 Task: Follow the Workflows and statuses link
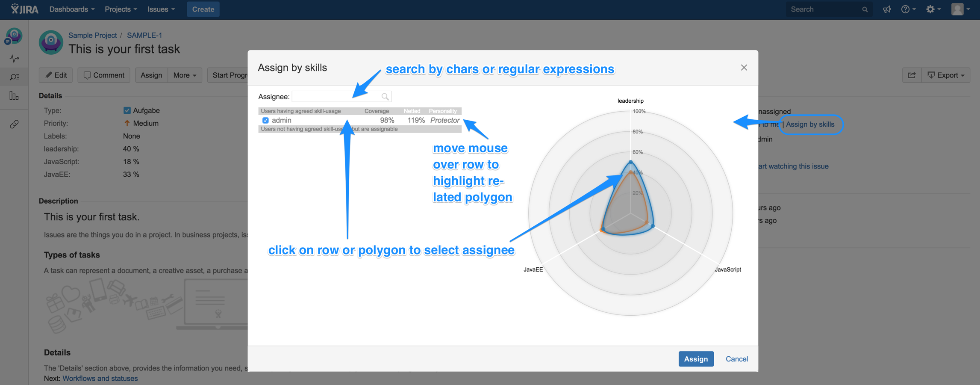pyautogui.click(x=100, y=378)
